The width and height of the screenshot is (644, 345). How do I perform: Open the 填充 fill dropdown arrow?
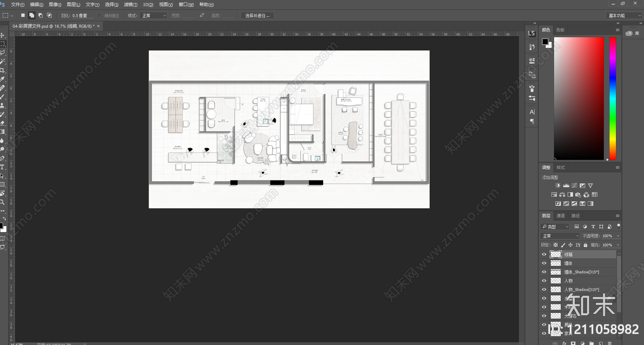coord(618,245)
